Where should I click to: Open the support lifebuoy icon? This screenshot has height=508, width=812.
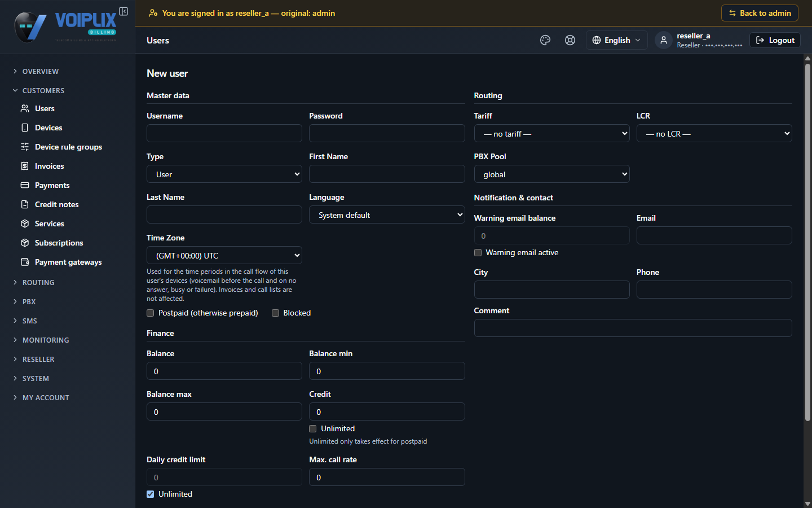(570, 40)
